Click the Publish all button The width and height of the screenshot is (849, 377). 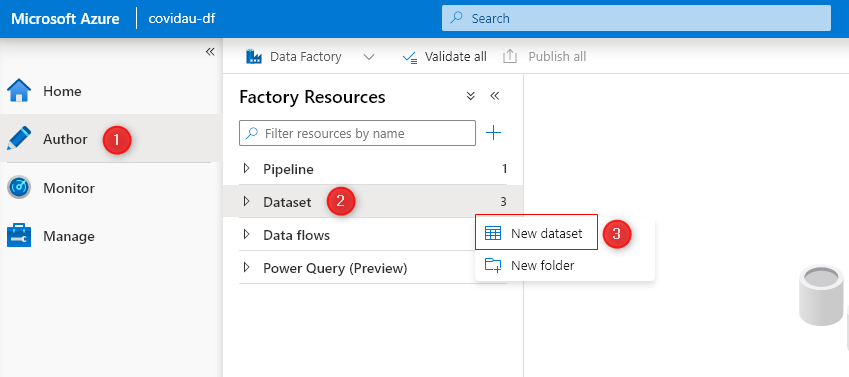coord(545,57)
